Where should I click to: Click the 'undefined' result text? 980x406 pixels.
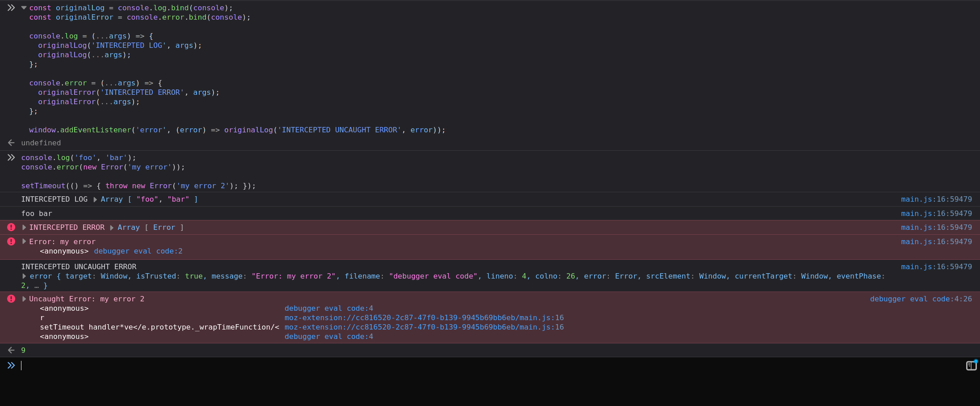41,143
